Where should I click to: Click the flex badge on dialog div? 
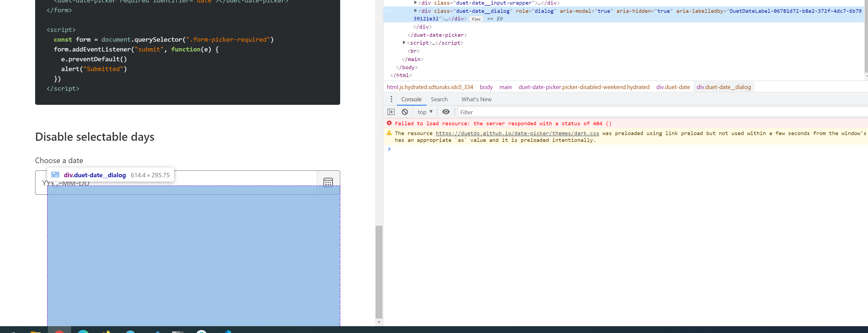tap(476, 19)
